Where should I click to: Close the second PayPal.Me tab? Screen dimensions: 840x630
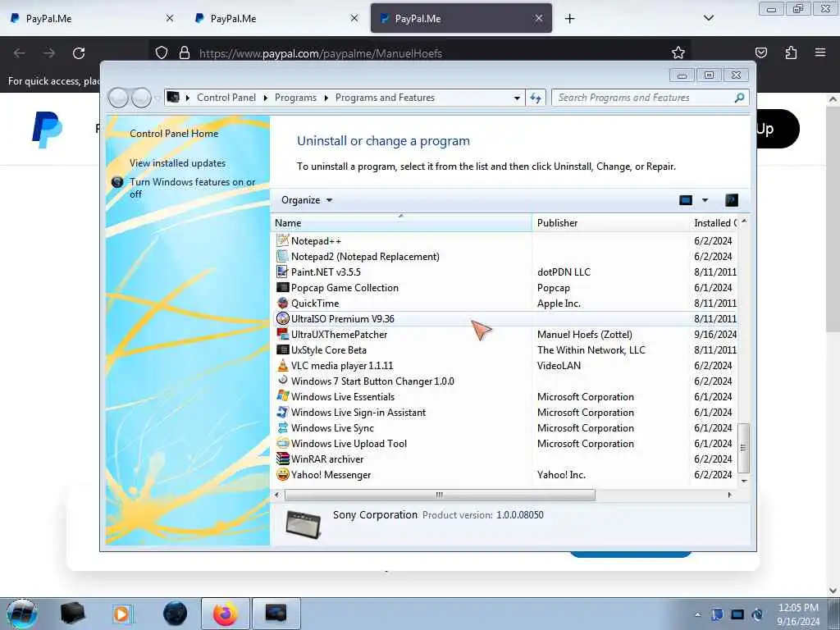[x=354, y=18]
